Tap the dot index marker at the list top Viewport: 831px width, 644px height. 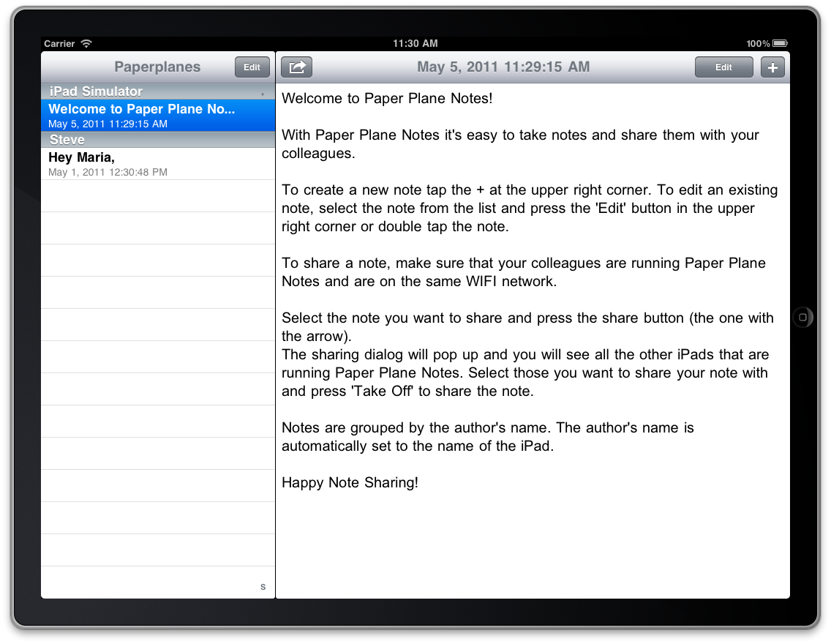[263, 94]
